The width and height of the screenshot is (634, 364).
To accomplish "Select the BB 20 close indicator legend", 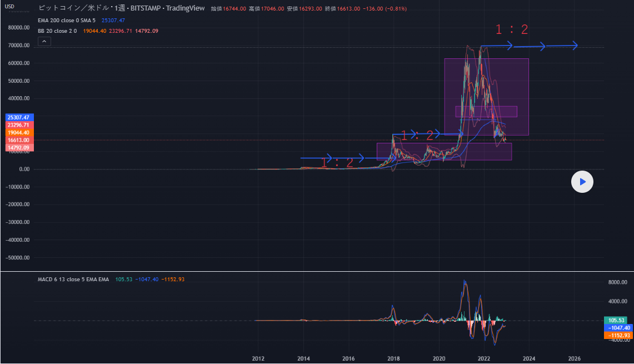I will [58, 31].
